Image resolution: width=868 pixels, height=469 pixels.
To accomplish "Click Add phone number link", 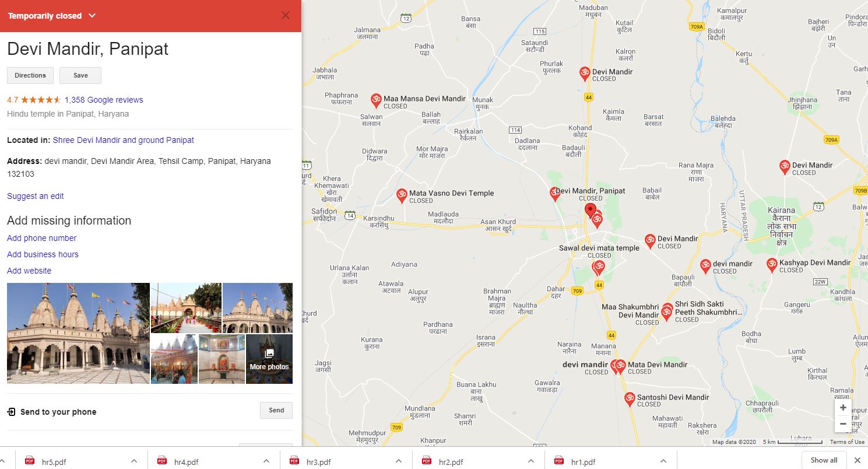I will [x=41, y=238].
